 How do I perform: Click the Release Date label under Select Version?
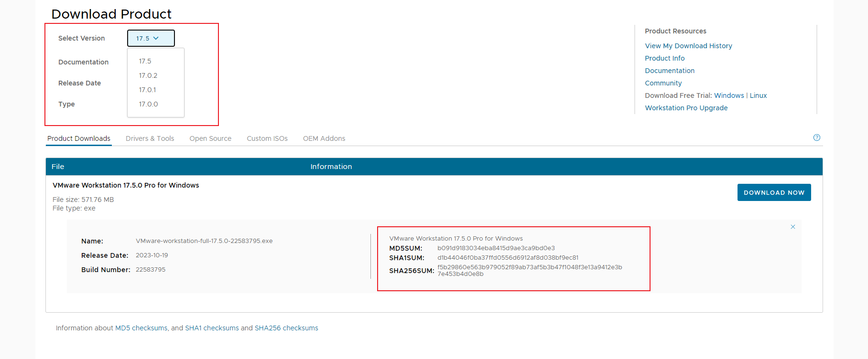[x=80, y=83]
